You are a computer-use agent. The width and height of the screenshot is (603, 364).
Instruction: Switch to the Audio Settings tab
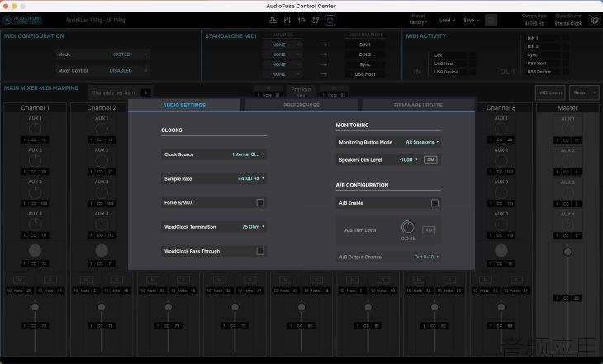tap(184, 106)
